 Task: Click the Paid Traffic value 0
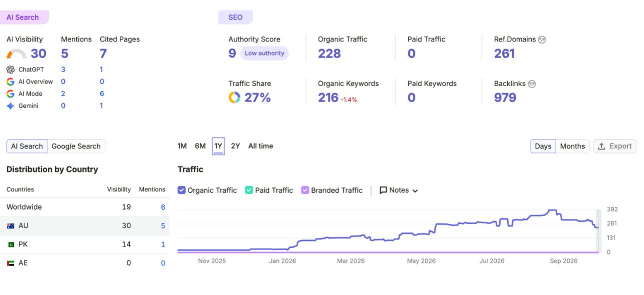pos(411,53)
